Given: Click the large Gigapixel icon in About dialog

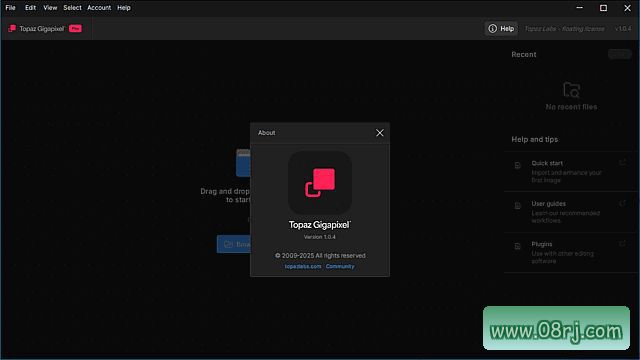Looking at the screenshot, I should [320, 183].
